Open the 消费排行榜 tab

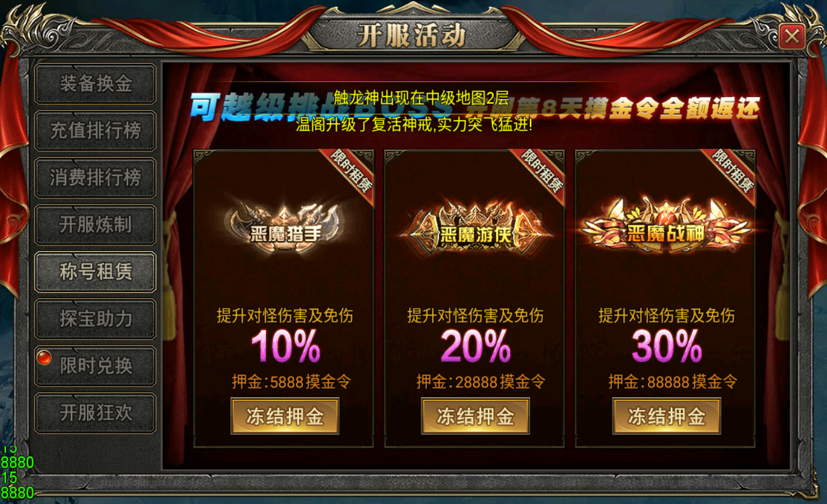pyautogui.click(x=95, y=177)
